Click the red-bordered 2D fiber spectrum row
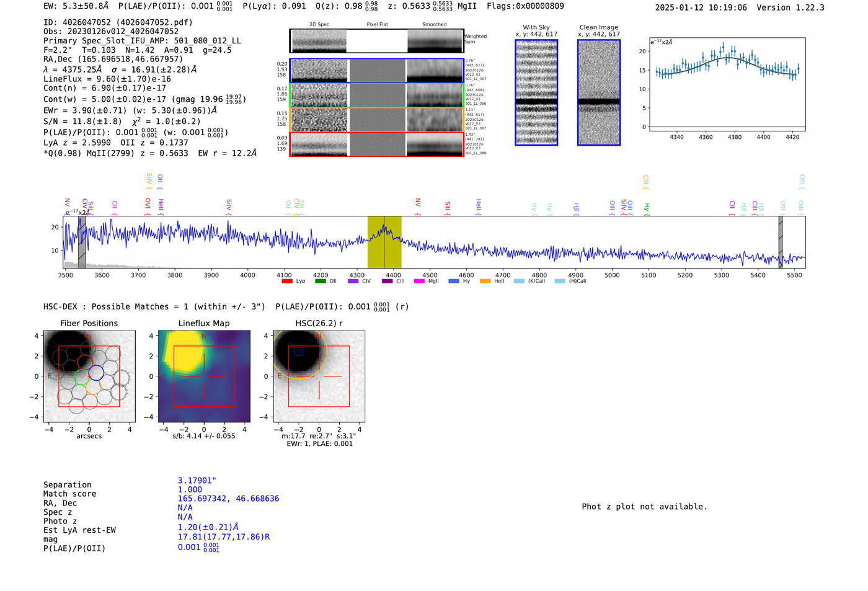 pyautogui.click(x=376, y=144)
